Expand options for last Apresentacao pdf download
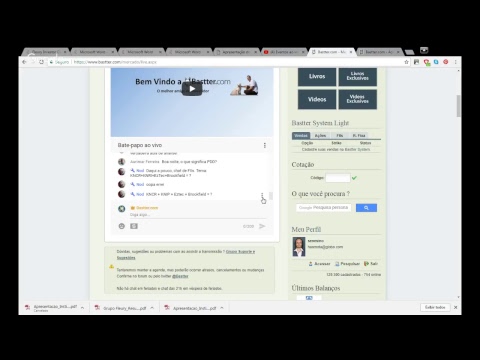Image resolution: width=480 pixels, height=360 pixels. [222, 308]
